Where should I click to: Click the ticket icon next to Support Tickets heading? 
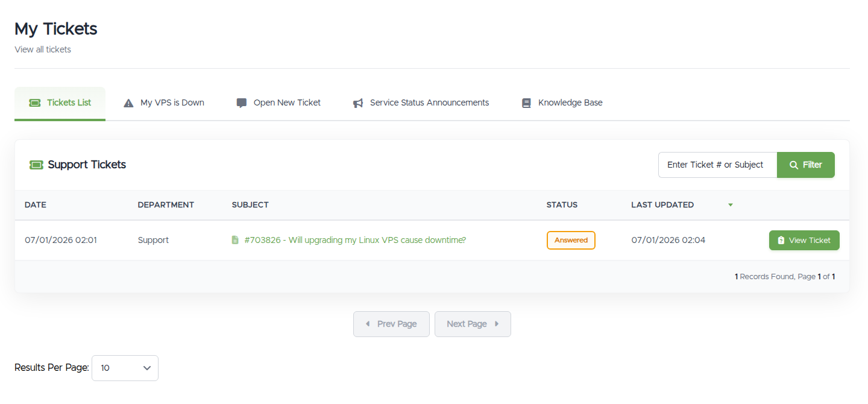coord(36,165)
